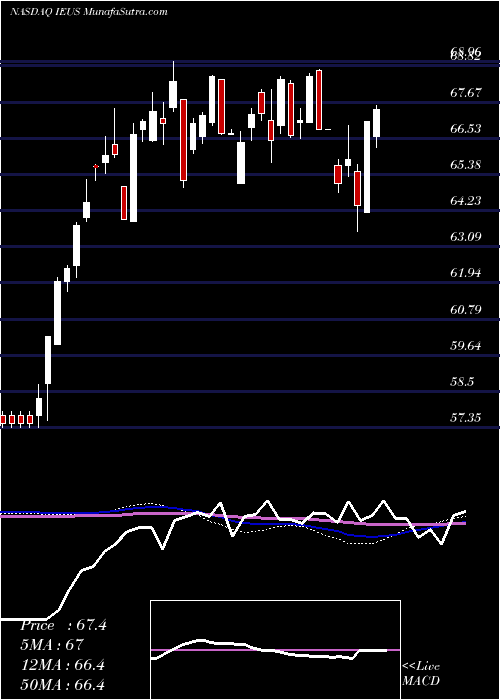Click inside the Live MACD inset chart

pyautogui.click(x=275, y=649)
